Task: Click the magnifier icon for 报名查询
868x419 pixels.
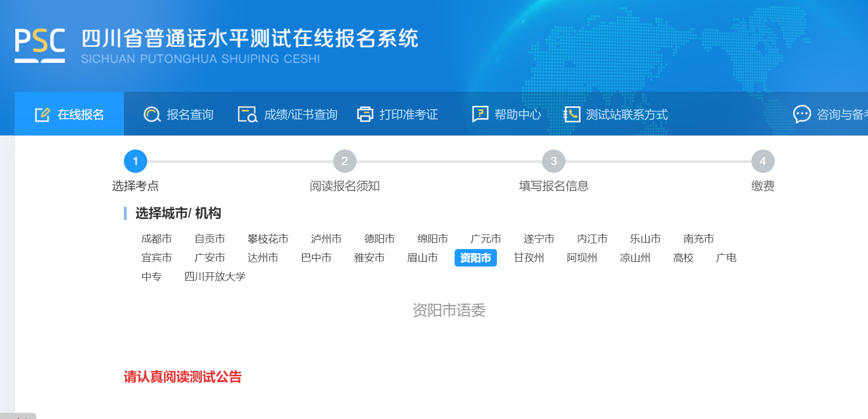Action: [x=152, y=115]
